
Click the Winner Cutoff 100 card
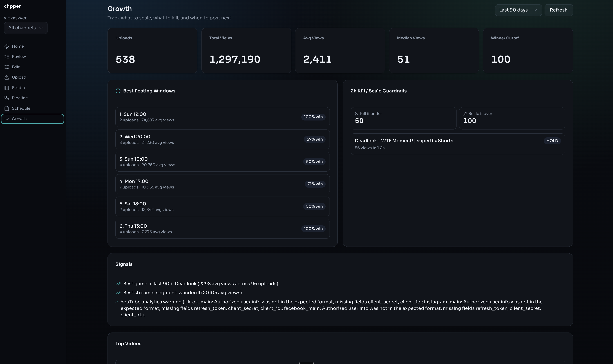(x=528, y=51)
